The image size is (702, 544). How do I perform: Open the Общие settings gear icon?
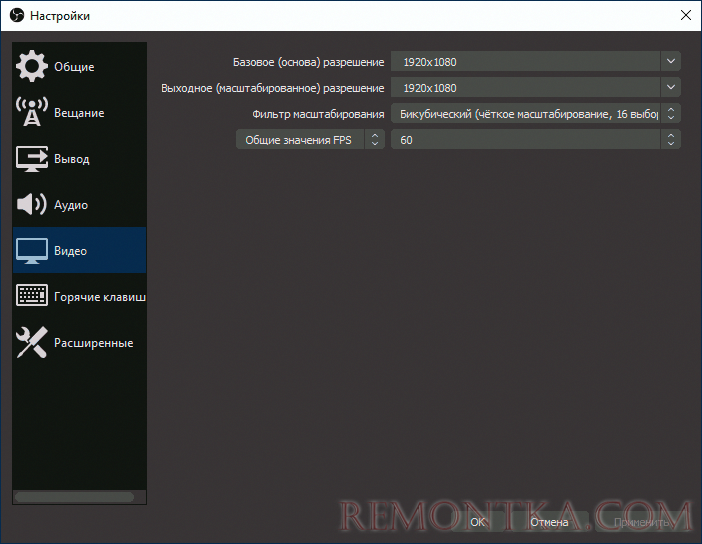point(32,66)
